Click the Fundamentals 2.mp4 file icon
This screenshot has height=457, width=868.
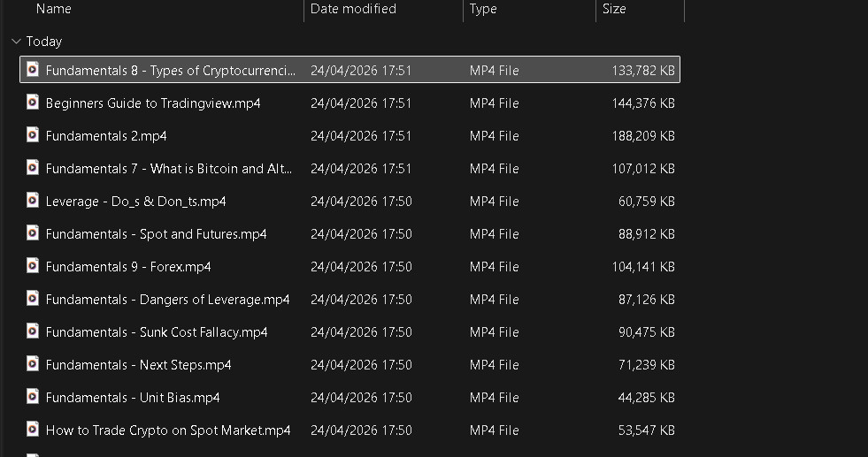click(33, 135)
